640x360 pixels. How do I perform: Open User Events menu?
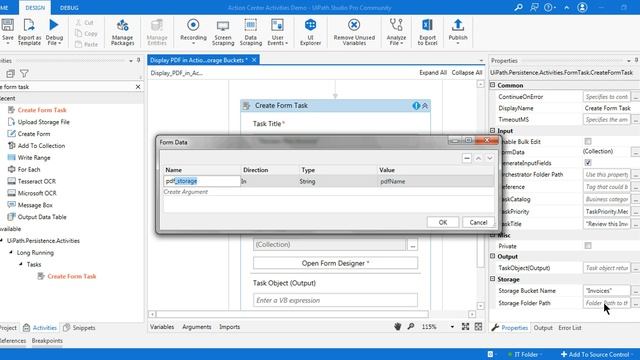[x=277, y=31]
